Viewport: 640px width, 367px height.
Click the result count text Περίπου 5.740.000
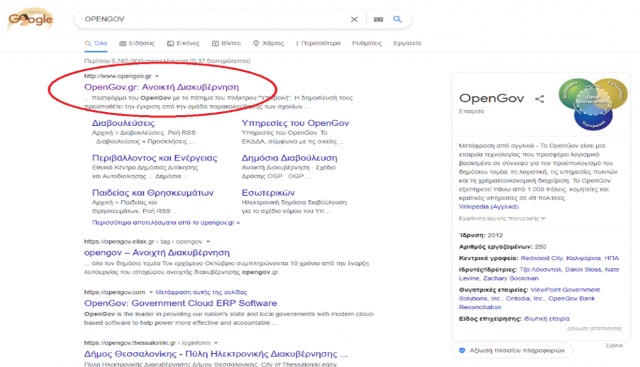click(167, 61)
